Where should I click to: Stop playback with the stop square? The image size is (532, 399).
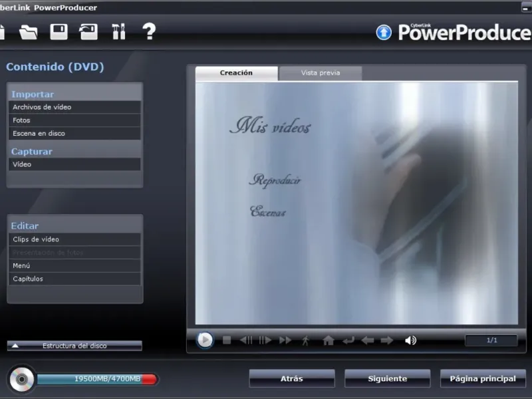click(x=227, y=340)
